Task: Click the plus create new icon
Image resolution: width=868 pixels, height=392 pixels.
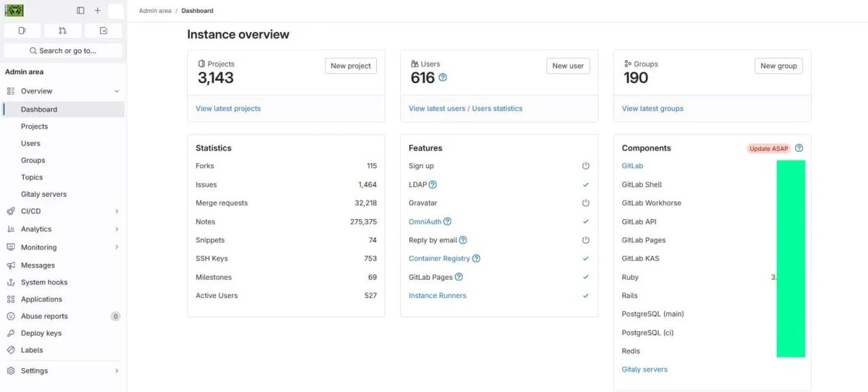Action: point(98,11)
